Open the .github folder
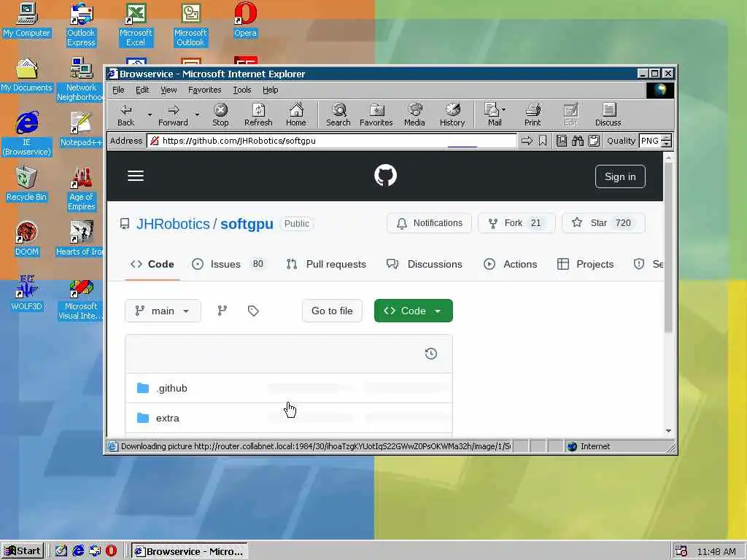This screenshot has height=560, width=747. [171, 389]
